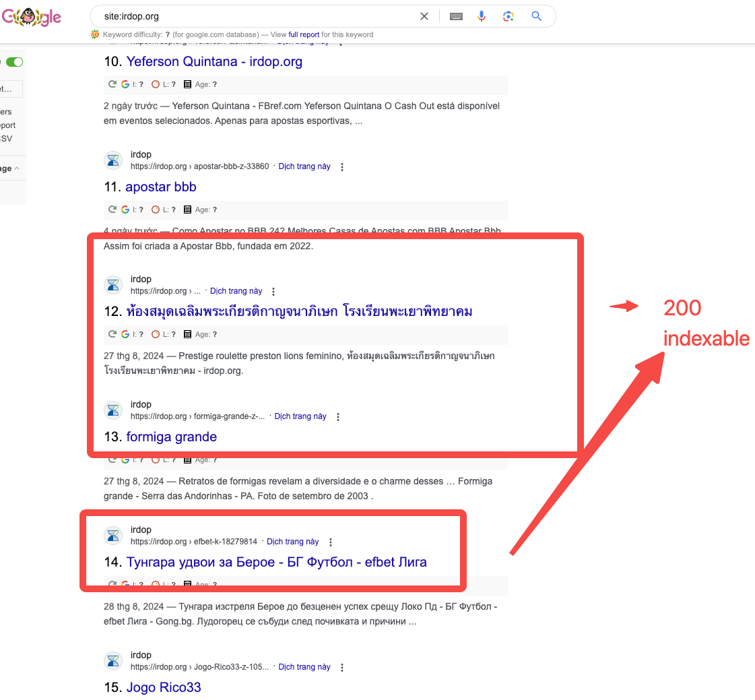
Task: Click Google index icon under Yeferson Quintana result
Action: [125, 84]
